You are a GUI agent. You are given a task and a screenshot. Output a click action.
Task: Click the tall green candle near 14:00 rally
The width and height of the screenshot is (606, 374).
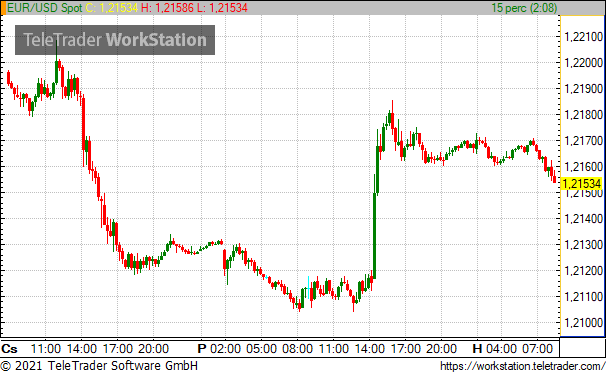pos(374,236)
